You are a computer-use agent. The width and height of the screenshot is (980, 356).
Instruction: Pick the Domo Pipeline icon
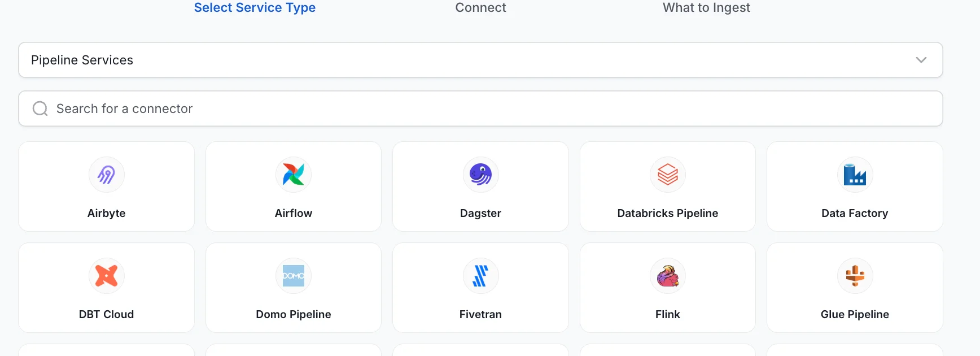click(294, 276)
